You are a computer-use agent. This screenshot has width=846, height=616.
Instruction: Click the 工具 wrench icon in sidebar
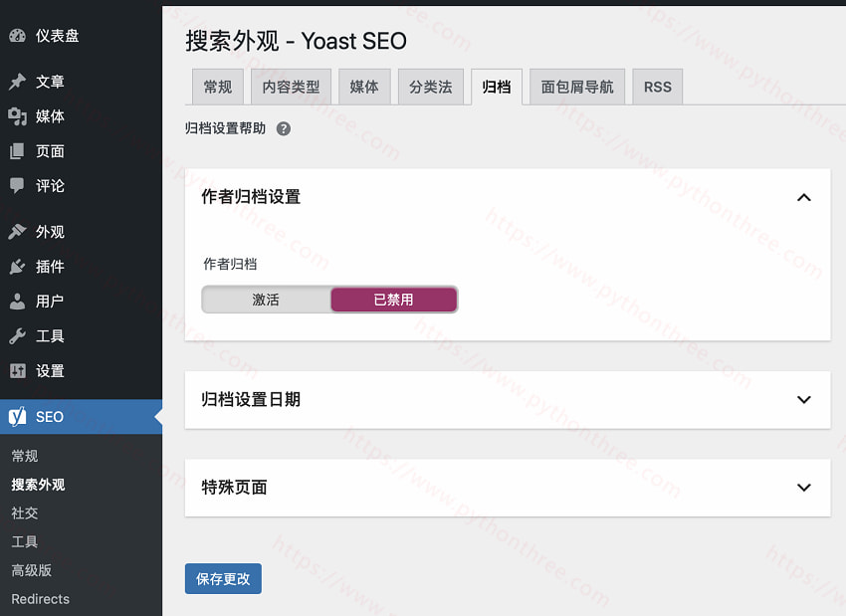[x=17, y=336]
